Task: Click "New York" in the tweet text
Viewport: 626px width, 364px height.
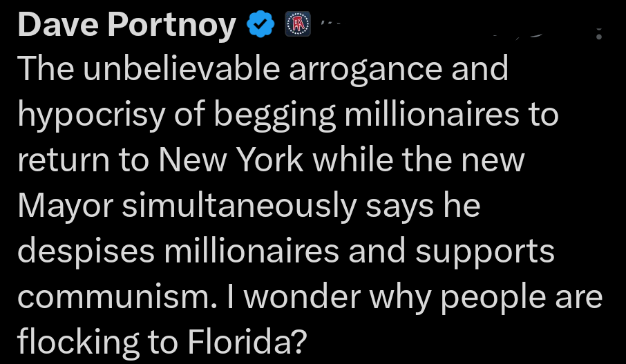Action: click(x=231, y=160)
